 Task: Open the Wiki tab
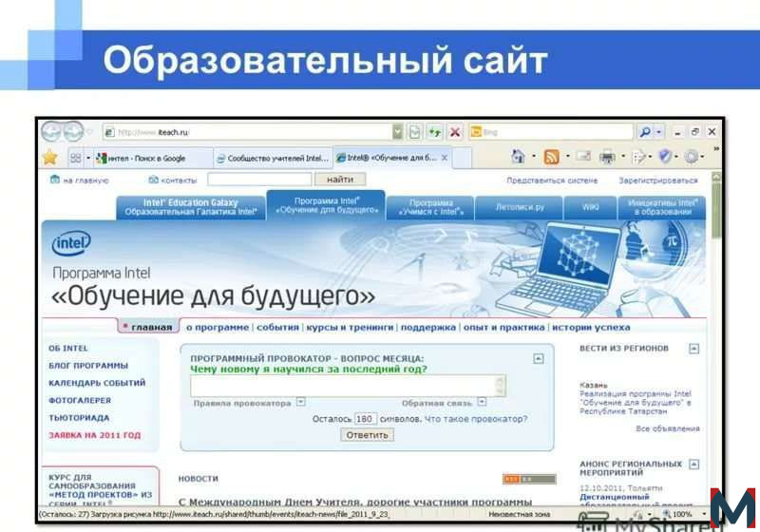point(590,207)
